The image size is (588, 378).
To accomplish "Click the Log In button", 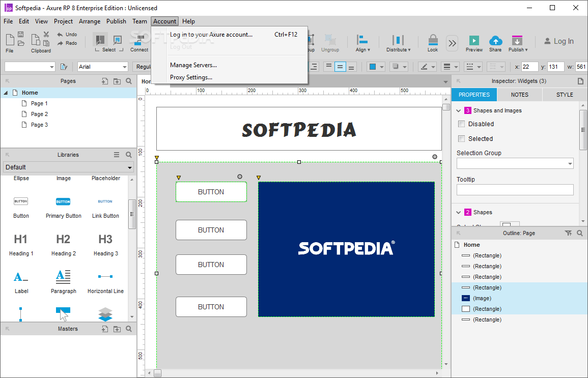I will [x=559, y=41].
